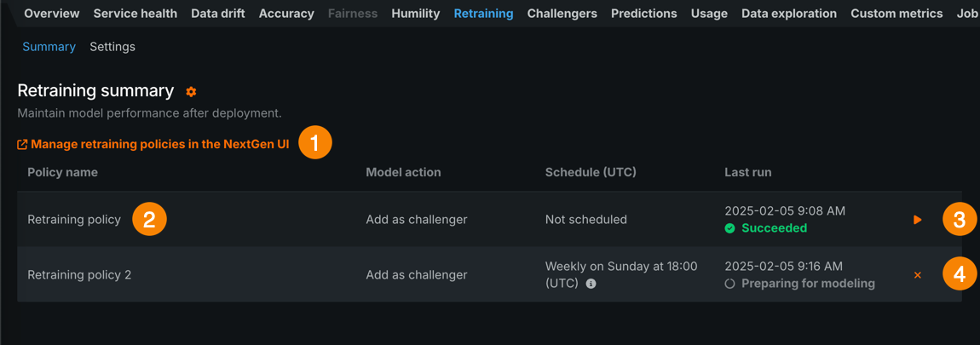Run the first Retraining policy with play icon
The width and height of the screenshot is (980, 345).
tap(918, 220)
